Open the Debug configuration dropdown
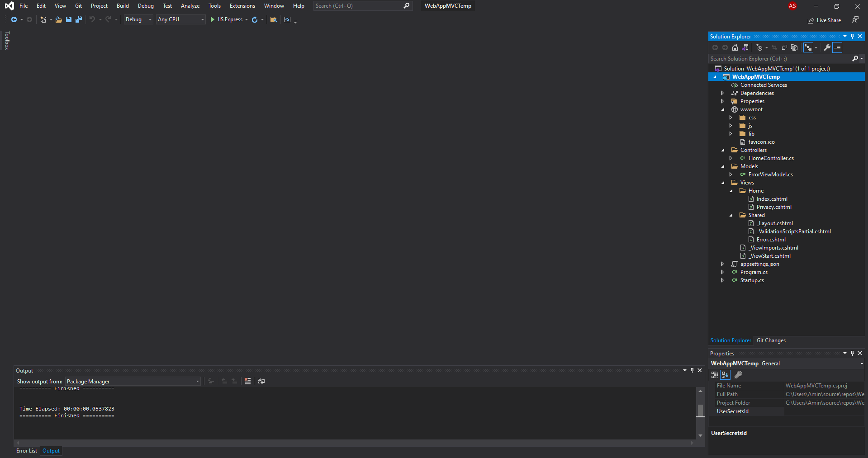Image resolution: width=868 pixels, height=458 pixels. point(138,19)
